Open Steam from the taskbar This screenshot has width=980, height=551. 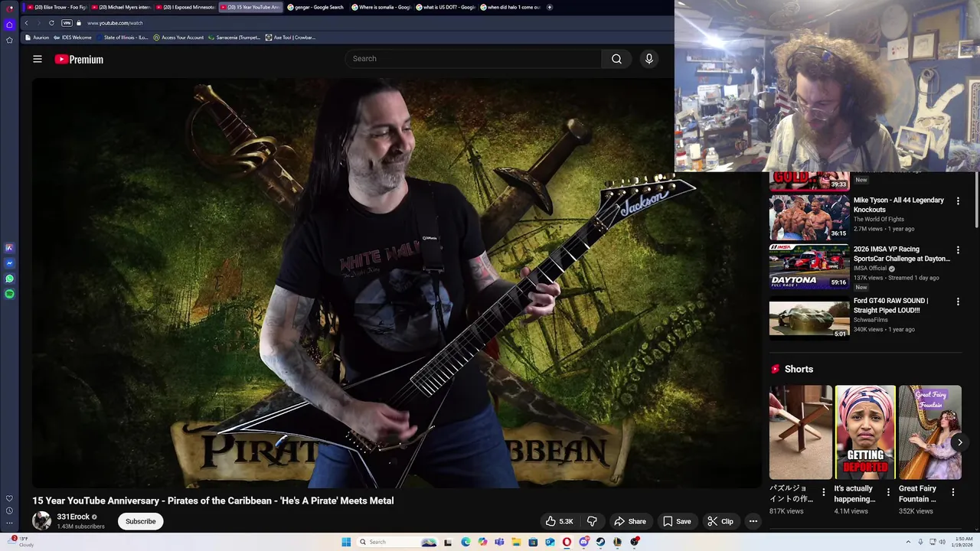point(600,542)
